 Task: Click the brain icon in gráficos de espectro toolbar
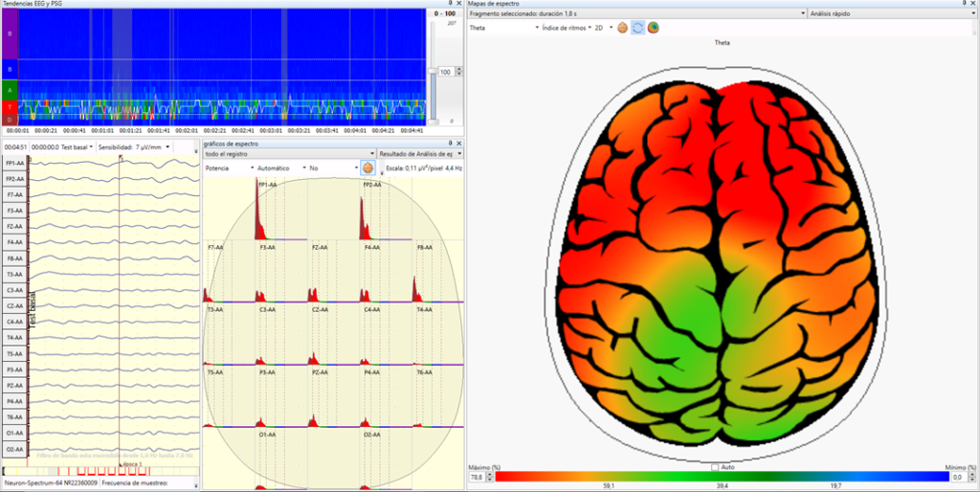pos(367,168)
